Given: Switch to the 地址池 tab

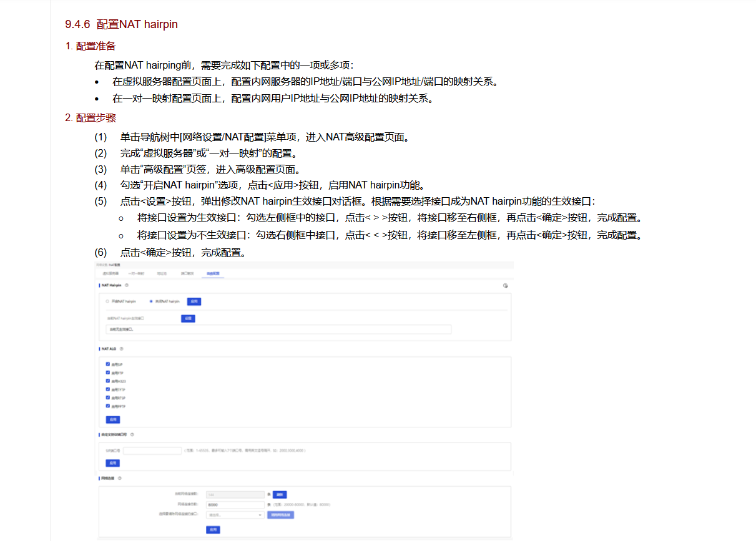Looking at the screenshot, I should pos(162,273).
